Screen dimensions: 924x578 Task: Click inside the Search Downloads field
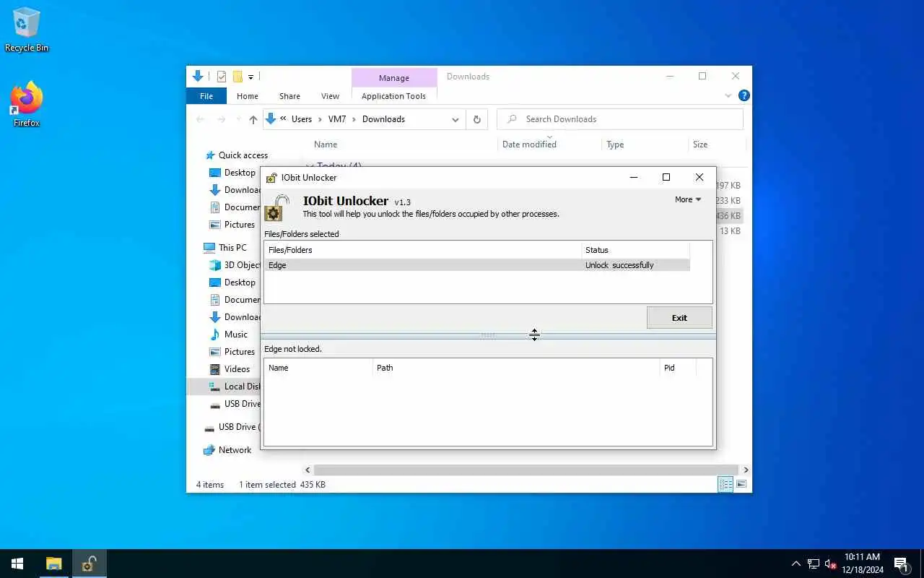coord(620,119)
